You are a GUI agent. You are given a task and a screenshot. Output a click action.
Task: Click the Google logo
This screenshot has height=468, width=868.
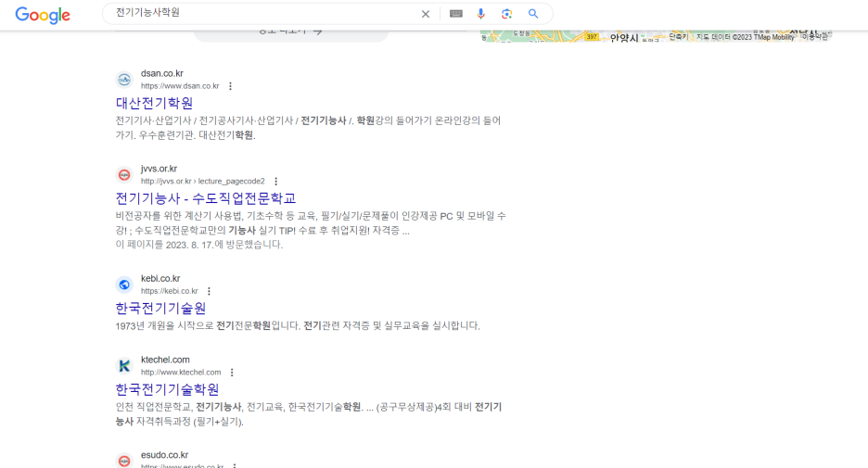point(43,15)
